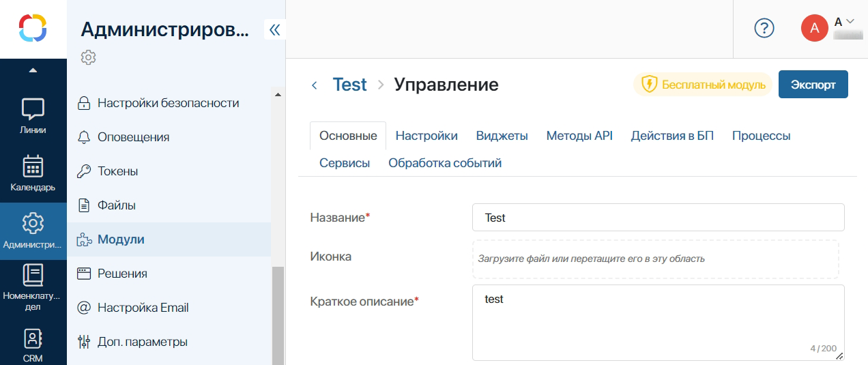868x365 pixels.
Task: Open the CRM contacts icon
Action: point(33,339)
